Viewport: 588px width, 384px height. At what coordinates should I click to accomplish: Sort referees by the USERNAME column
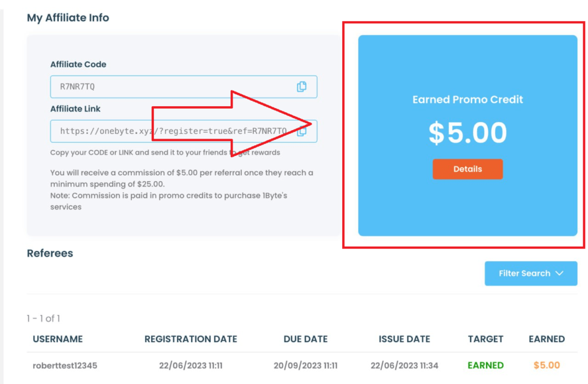(58, 338)
